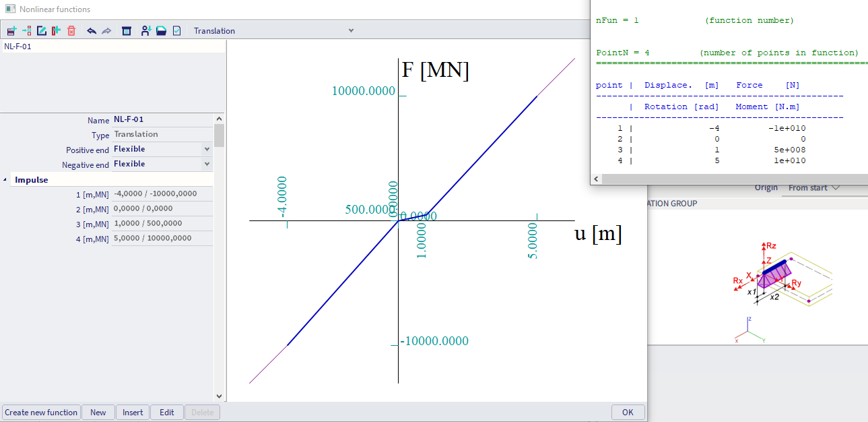Click the Insert button at bottom
868x422 pixels.
tap(133, 412)
